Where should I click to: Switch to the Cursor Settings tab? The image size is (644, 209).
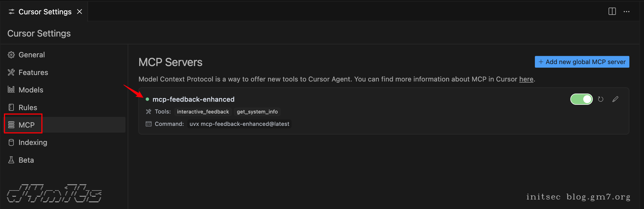(x=45, y=12)
